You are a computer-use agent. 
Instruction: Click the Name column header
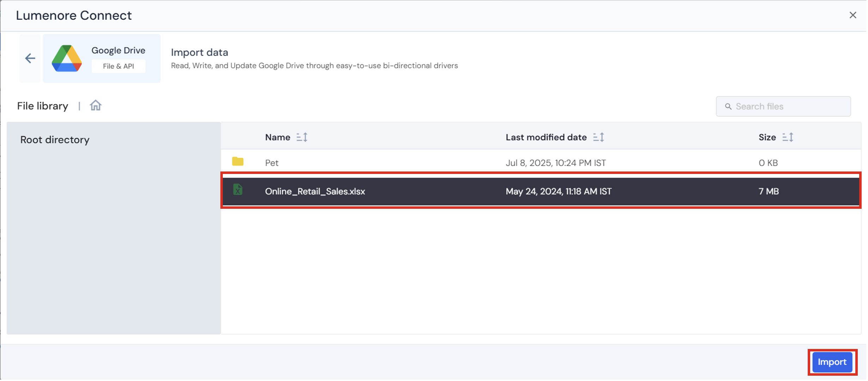pos(278,138)
